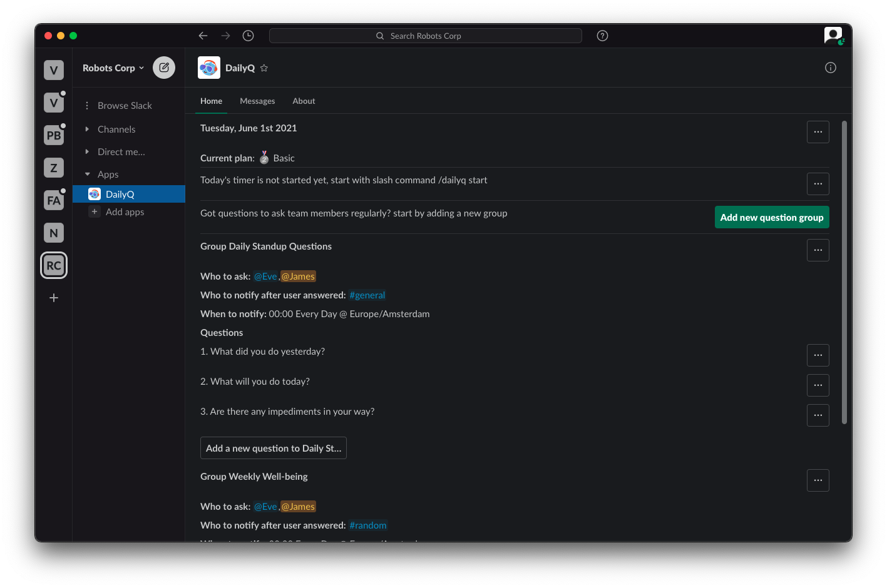Switch to Home tab

point(211,101)
